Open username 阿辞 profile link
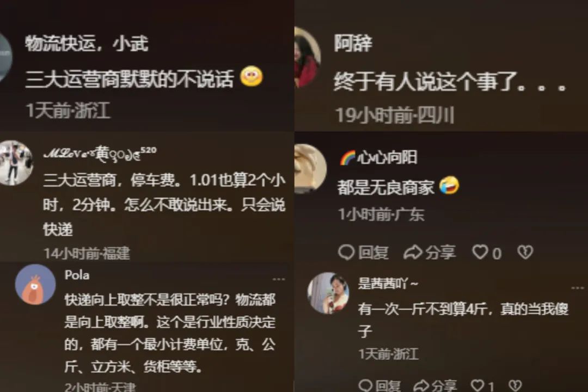The image size is (588, 392). (x=353, y=43)
